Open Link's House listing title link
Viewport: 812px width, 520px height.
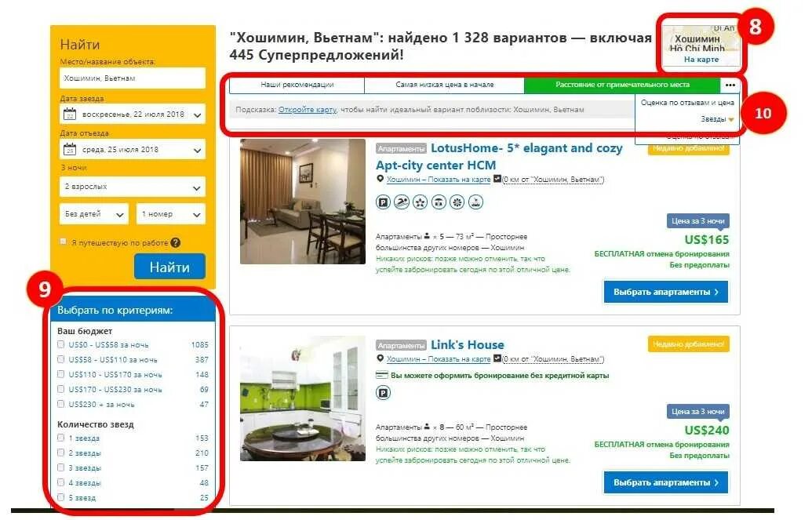coord(467,345)
